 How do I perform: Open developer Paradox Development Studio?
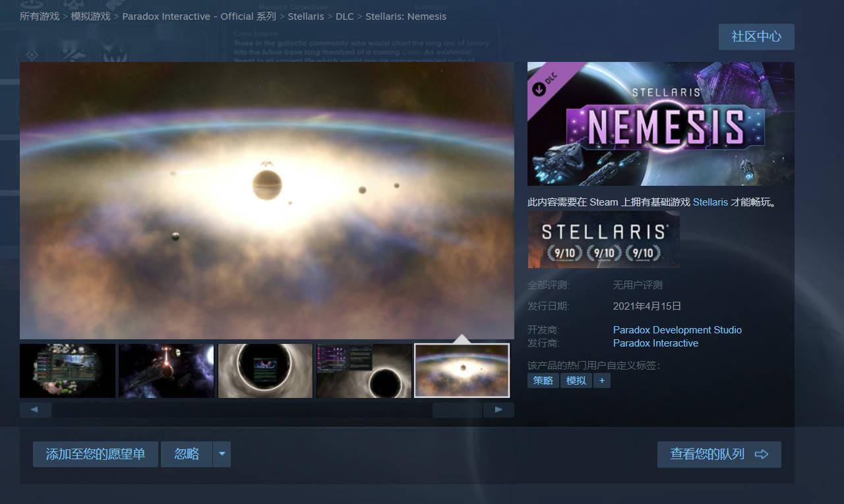coord(677,330)
